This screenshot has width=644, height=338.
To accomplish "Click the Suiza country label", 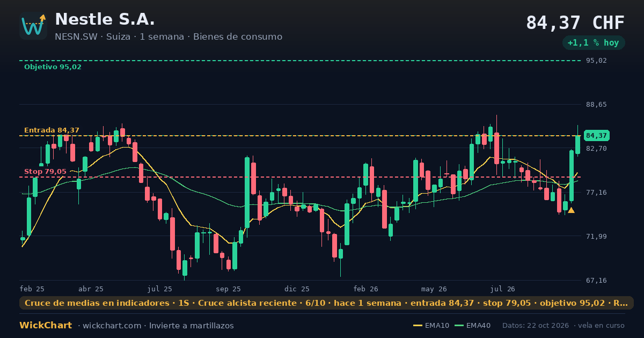I will click(x=119, y=37).
